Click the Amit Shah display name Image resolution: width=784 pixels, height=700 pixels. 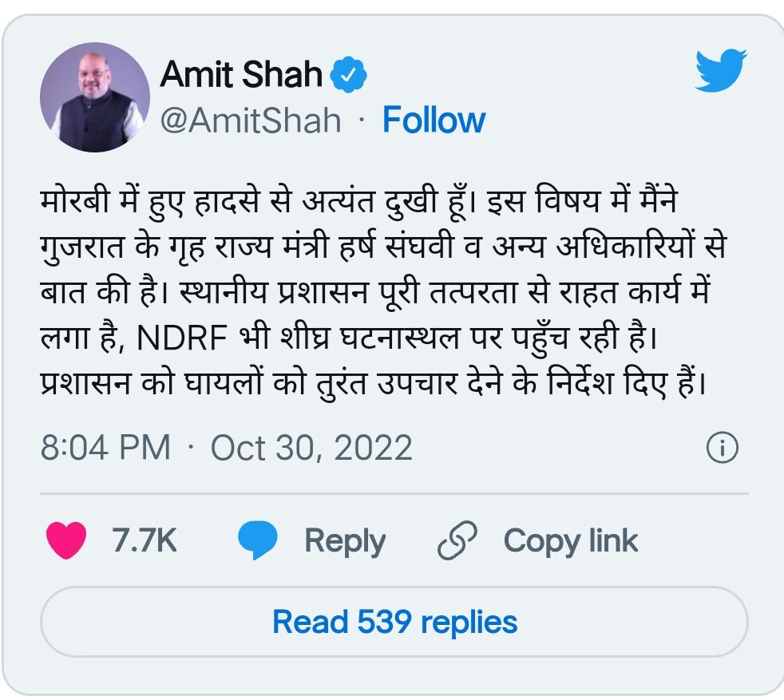[x=241, y=75]
